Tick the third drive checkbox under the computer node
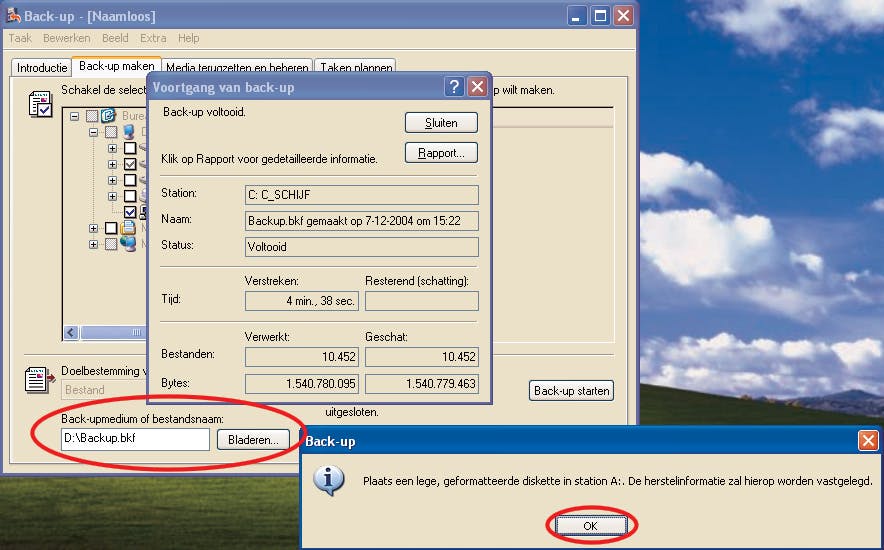The height and width of the screenshot is (550, 884). pyautogui.click(x=130, y=180)
